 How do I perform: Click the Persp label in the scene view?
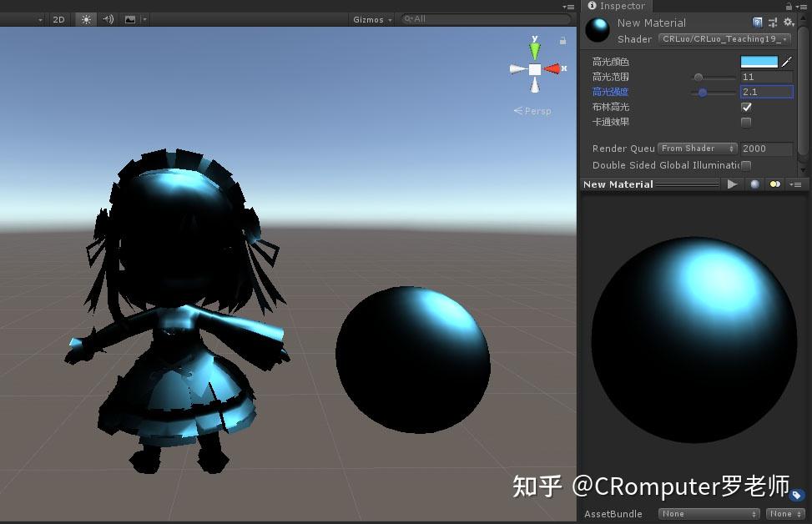click(537, 110)
